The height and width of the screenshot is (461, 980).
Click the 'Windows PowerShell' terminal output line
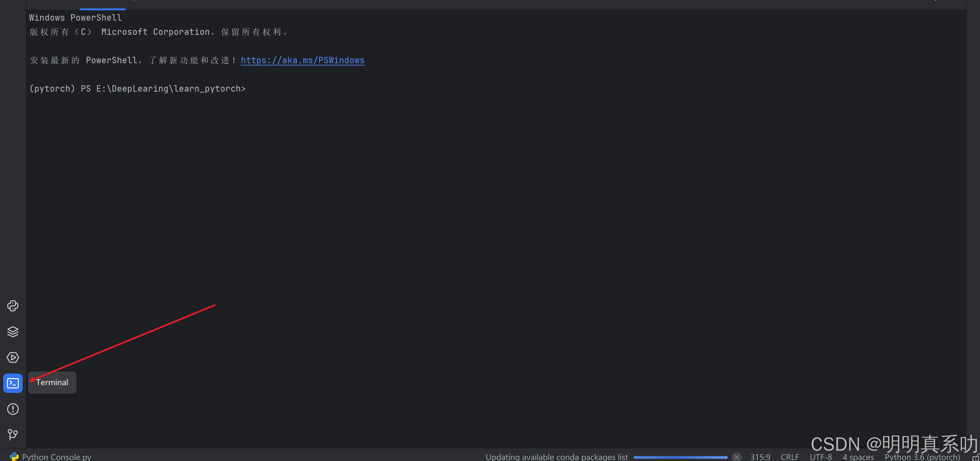[75, 17]
